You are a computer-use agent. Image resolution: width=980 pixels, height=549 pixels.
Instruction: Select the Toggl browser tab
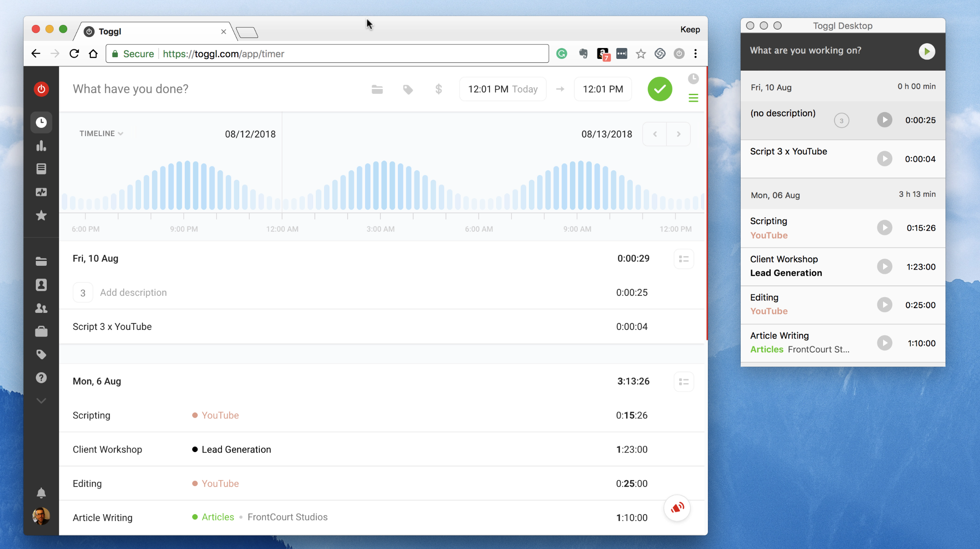(x=155, y=31)
